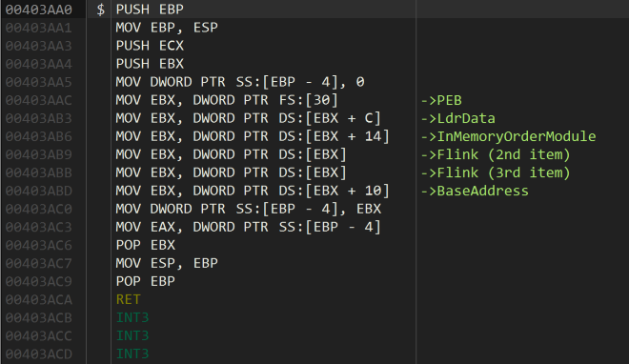Viewport: 629px width, 364px height.
Task: Click the POP EBX instruction
Action: tap(145, 245)
